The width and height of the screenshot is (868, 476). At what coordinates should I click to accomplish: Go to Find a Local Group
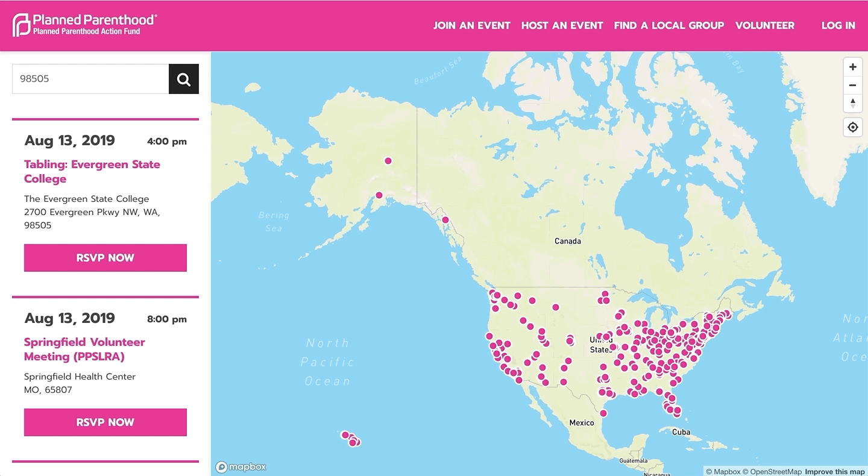[668, 25]
